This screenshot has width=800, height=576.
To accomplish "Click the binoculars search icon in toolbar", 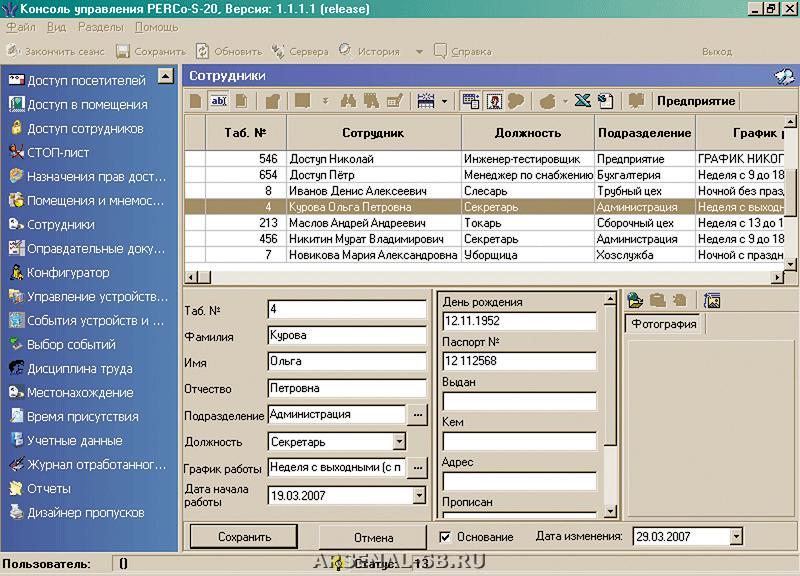I will [349, 101].
